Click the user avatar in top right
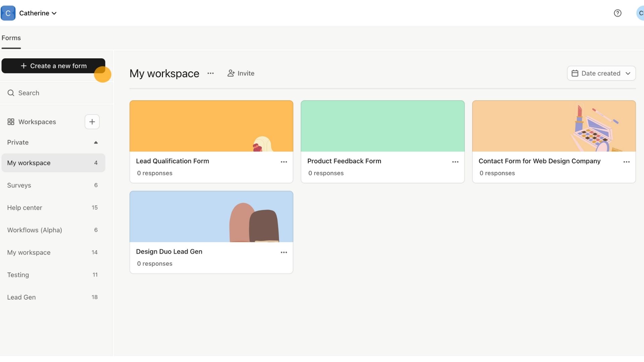 (x=640, y=13)
